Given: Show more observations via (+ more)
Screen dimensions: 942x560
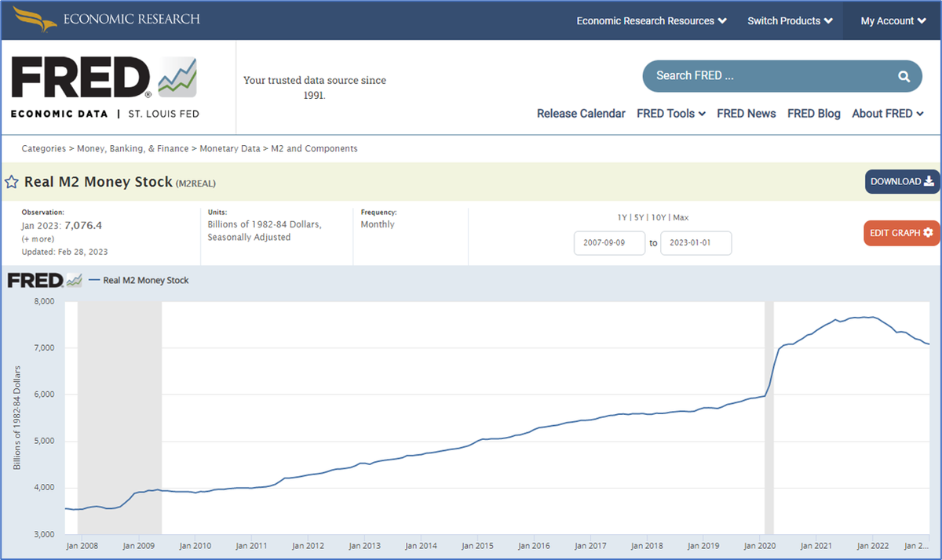Looking at the screenshot, I should [x=37, y=238].
